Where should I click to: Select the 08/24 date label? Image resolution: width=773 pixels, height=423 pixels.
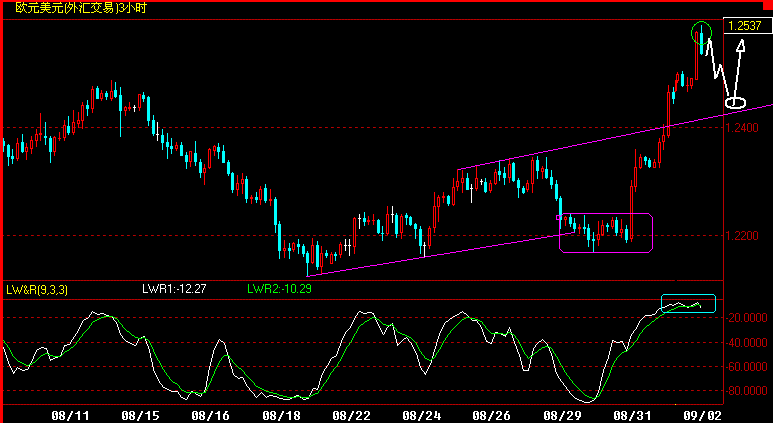coord(422,415)
